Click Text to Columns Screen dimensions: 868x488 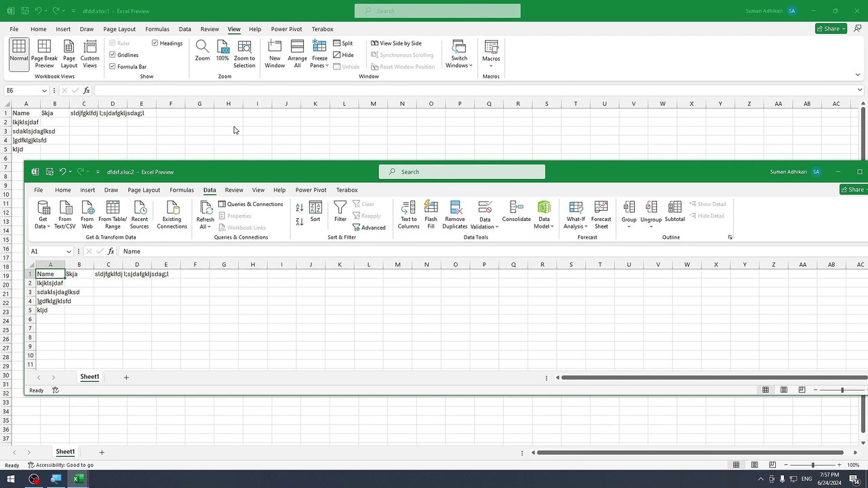pos(409,215)
